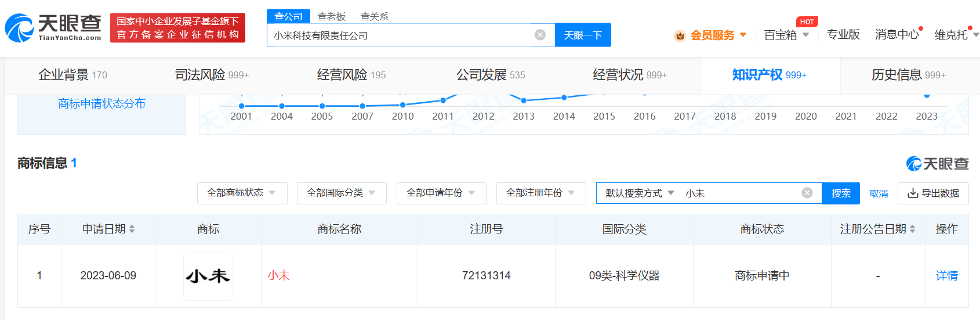Click the member service crown icon
Screen dimensions: 980x320
[x=680, y=36]
